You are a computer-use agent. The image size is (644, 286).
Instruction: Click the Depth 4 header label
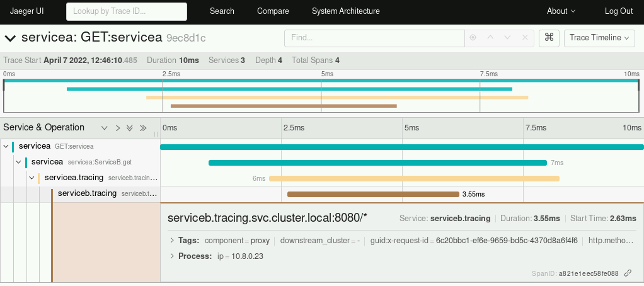268,60
